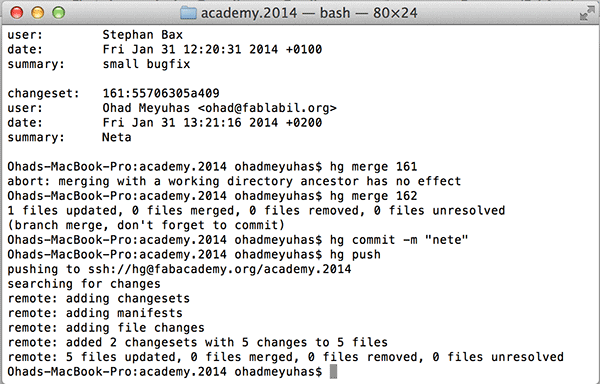Image resolution: width=600 pixels, height=384 pixels.
Task: Click the green zoom window button
Action: coord(59,13)
